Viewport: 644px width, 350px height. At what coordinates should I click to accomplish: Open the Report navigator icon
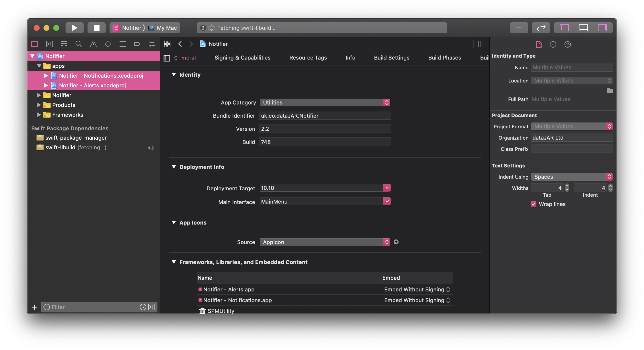click(x=152, y=44)
